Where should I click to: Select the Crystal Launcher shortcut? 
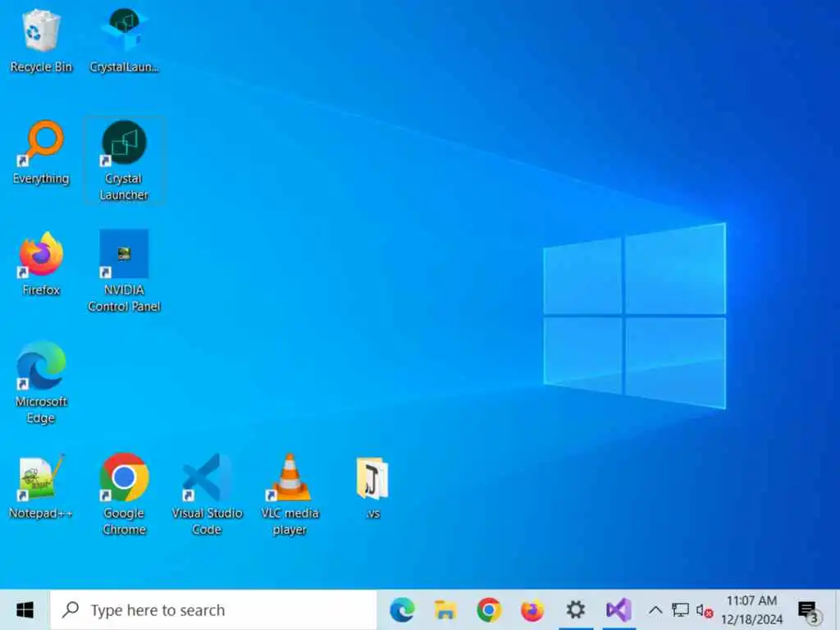click(124, 160)
